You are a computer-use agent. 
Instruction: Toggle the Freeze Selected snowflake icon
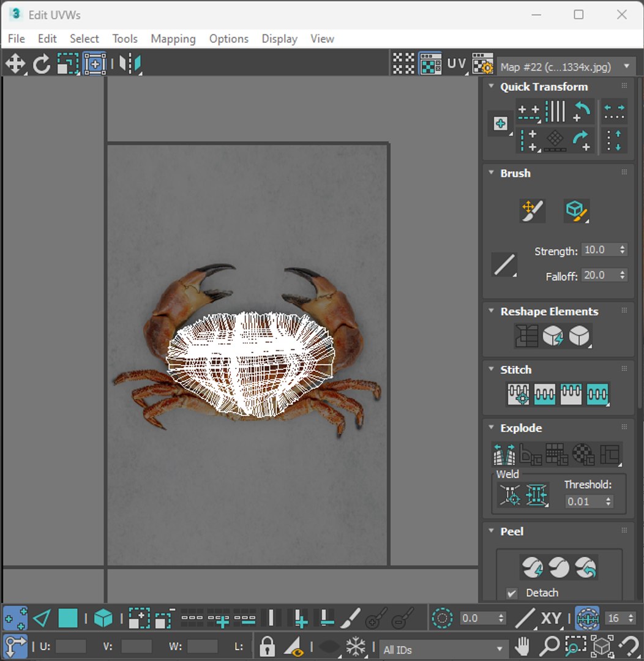(x=356, y=646)
